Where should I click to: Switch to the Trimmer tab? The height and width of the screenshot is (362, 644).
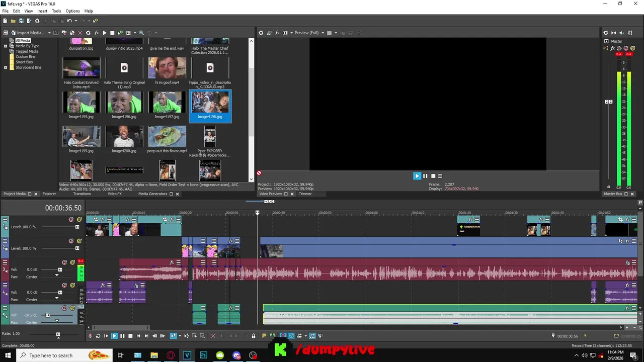(x=305, y=194)
